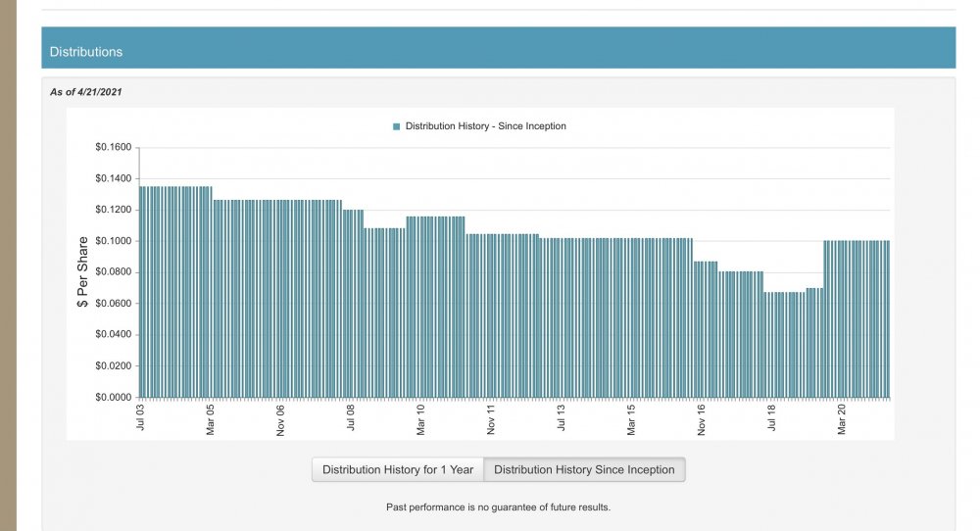
Task: Click the "Nov 11" x-axis label
Action: tap(491, 418)
